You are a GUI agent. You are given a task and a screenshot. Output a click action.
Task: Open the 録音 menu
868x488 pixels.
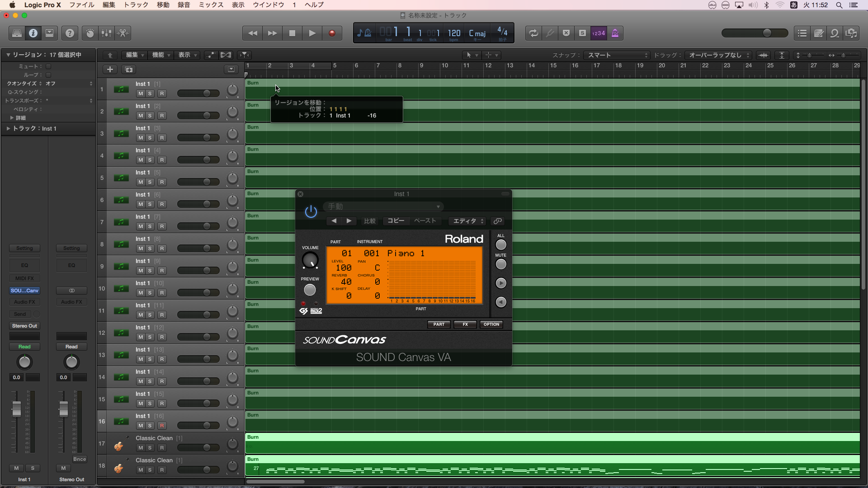(184, 5)
